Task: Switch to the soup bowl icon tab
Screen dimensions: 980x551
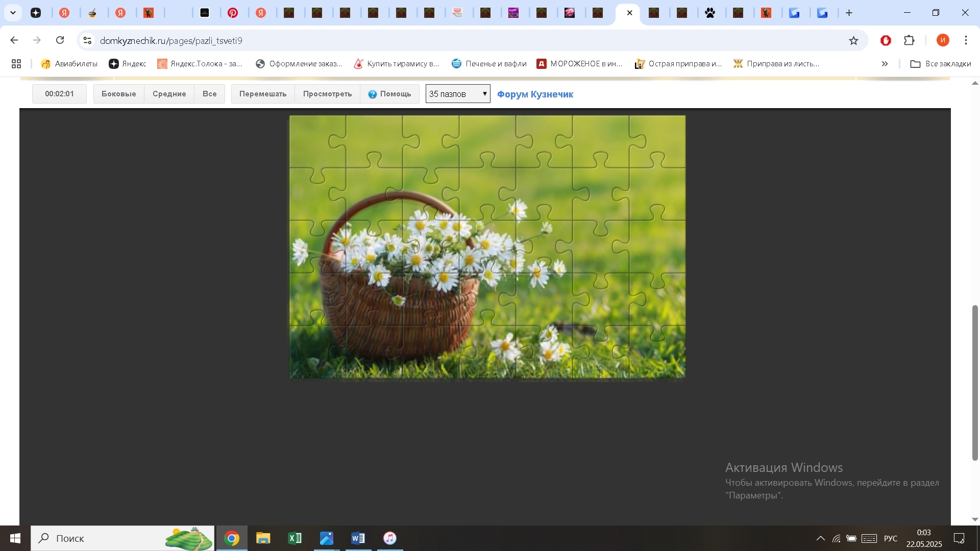Action: (92, 13)
